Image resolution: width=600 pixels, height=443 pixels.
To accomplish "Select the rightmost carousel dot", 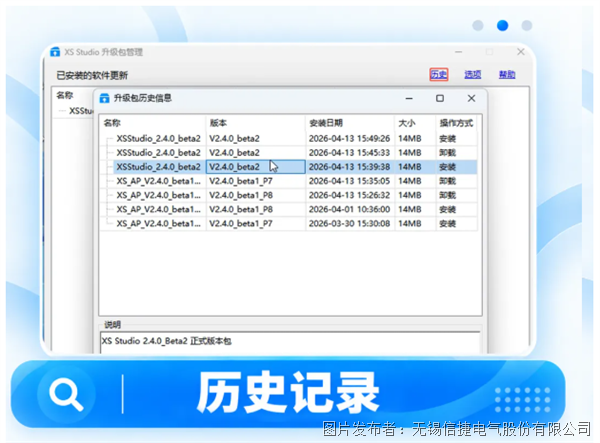I will click(527, 25).
